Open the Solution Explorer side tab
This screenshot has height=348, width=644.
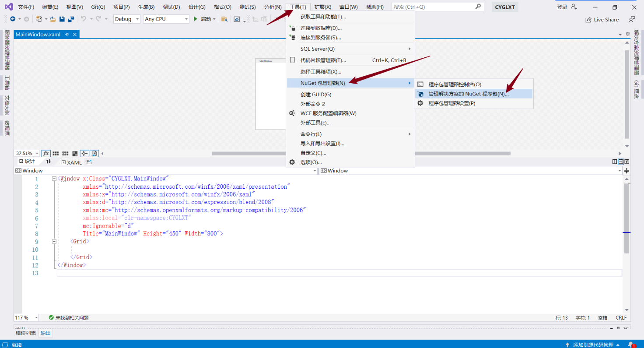coord(636,53)
